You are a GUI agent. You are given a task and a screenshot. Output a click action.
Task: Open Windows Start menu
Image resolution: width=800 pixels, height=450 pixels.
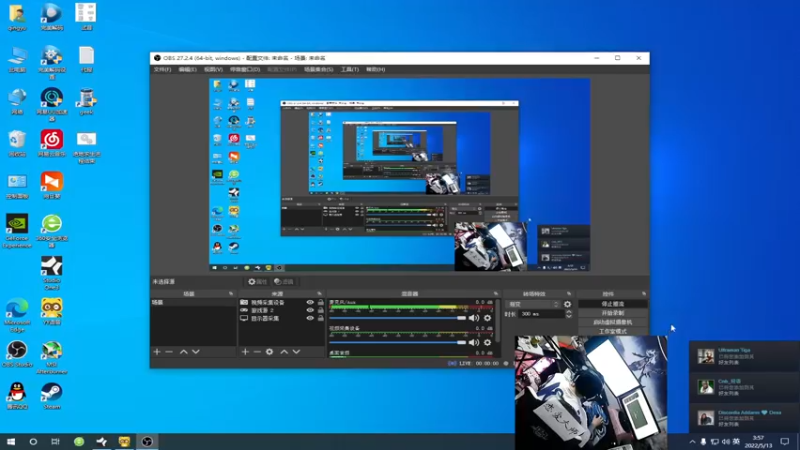(11, 441)
